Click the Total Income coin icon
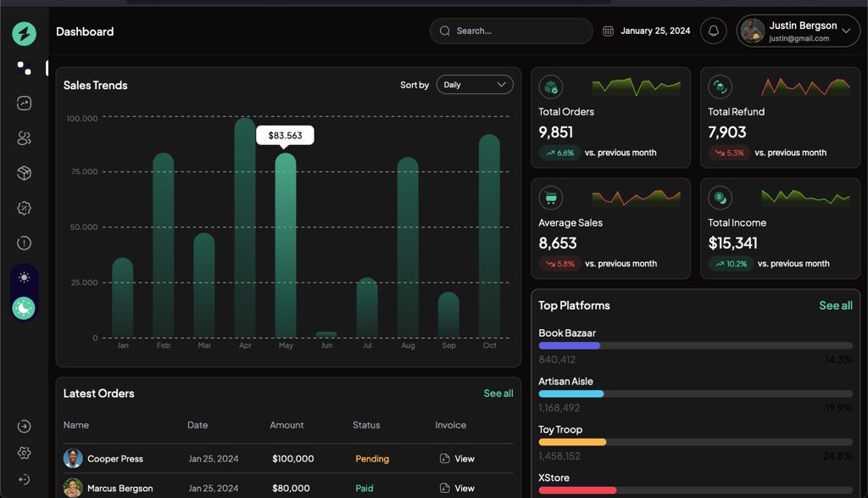 [721, 198]
